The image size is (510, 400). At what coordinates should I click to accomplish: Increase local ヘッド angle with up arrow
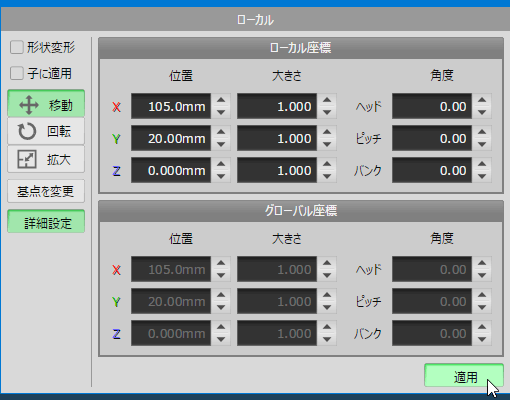pos(482,100)
